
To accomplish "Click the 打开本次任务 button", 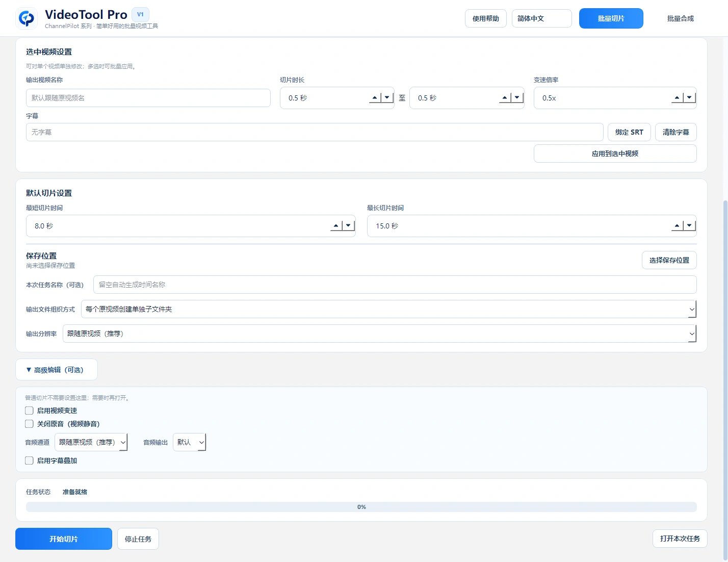I will (680, 539).
